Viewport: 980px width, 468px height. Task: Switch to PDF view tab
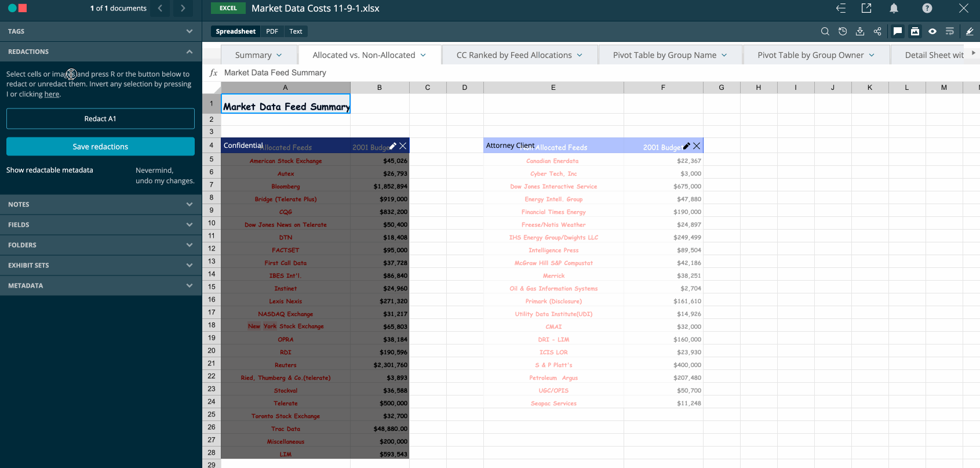(272, 31)
